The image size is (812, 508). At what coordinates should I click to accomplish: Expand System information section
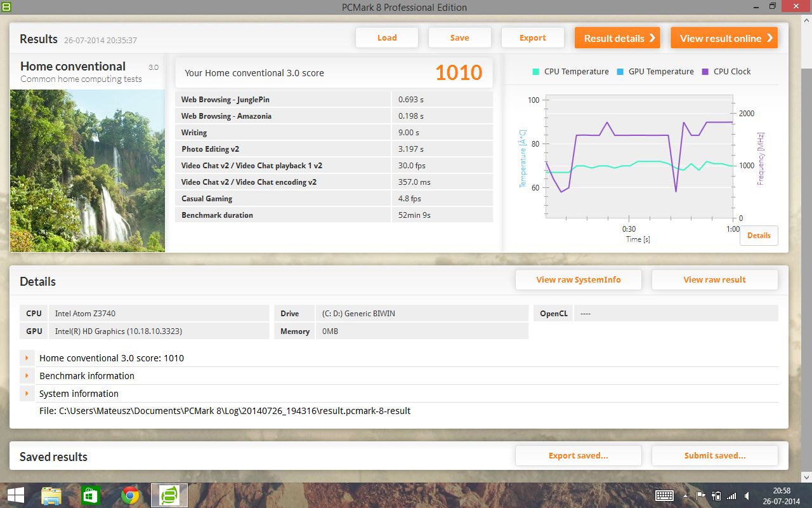tap(27, 394)
